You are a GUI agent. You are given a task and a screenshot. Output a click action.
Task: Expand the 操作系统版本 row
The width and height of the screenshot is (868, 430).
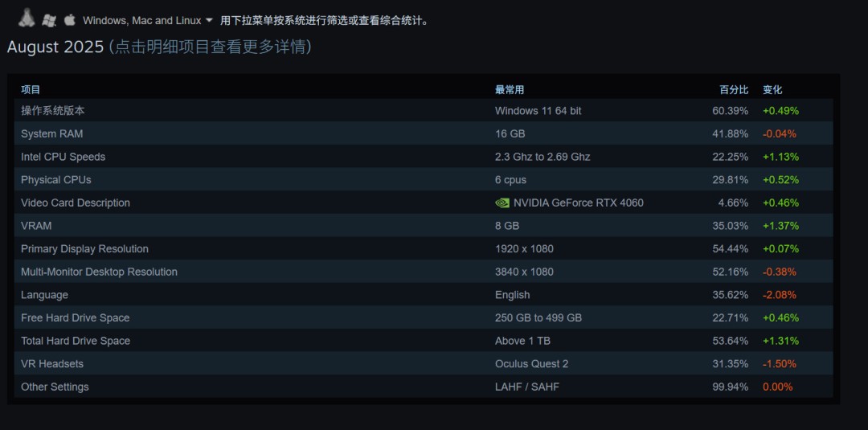(x=53, y=111)
